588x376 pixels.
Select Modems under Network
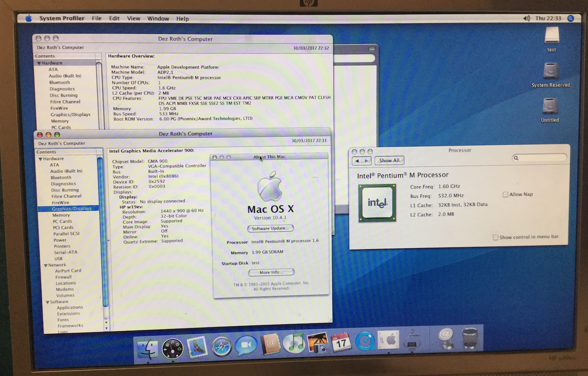[65, 290]
